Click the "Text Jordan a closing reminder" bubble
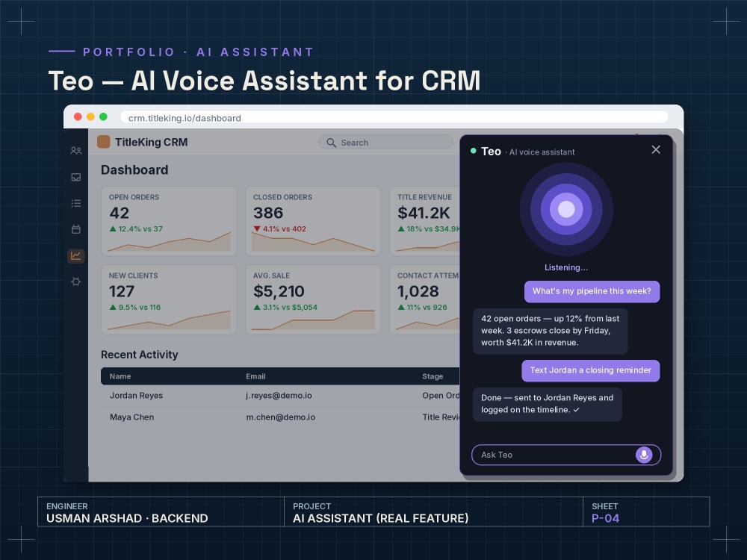The image size is (747, 560). [591, 370]
